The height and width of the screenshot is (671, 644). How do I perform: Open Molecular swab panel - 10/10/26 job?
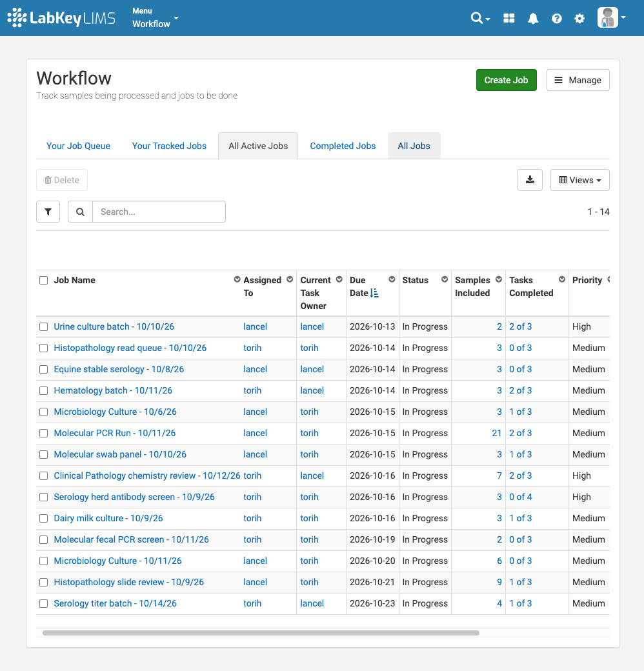pos(120,454)
